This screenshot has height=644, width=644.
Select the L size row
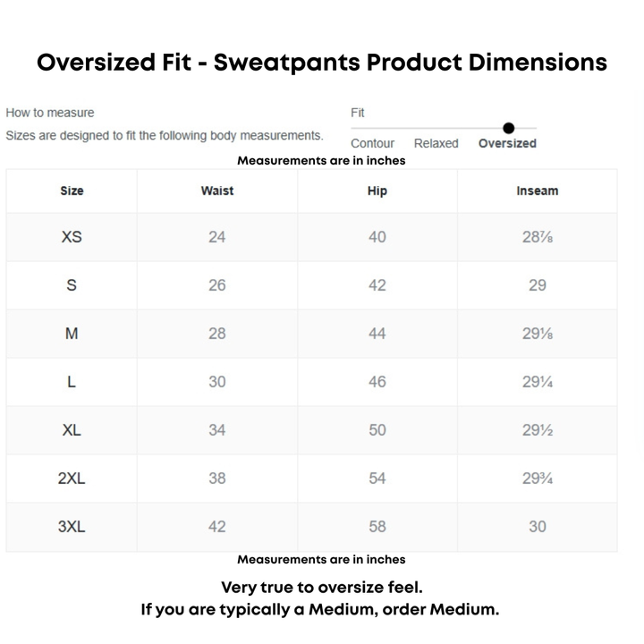tap(72, 382)
